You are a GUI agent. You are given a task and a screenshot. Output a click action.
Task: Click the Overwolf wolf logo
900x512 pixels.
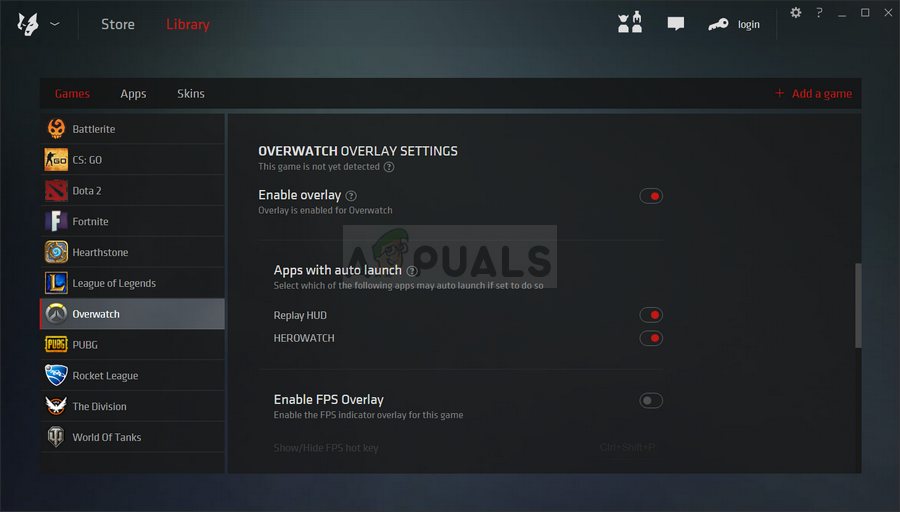click(28, 24)
